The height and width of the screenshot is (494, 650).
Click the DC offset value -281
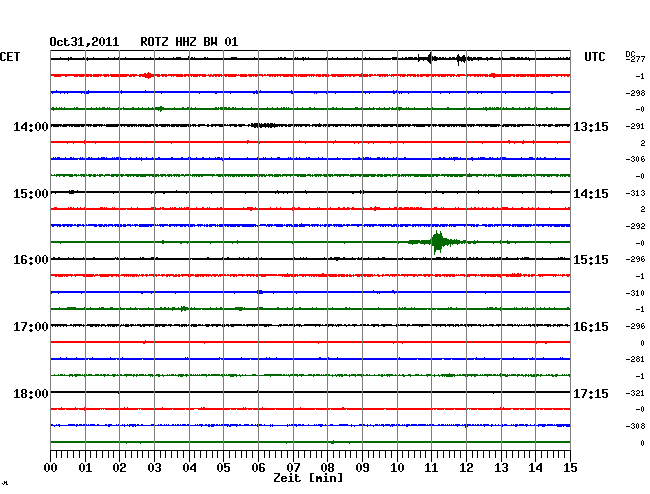(x=635, y=359)
